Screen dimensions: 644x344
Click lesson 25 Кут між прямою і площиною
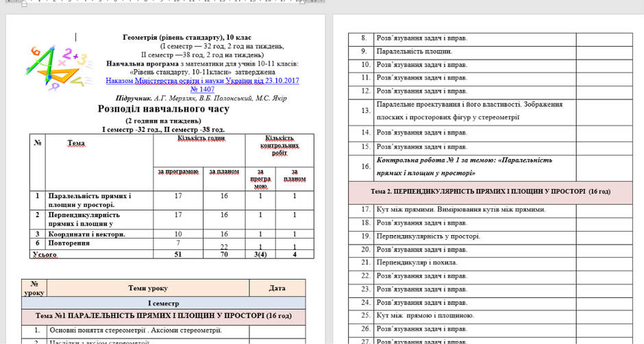tap(425, 316)
